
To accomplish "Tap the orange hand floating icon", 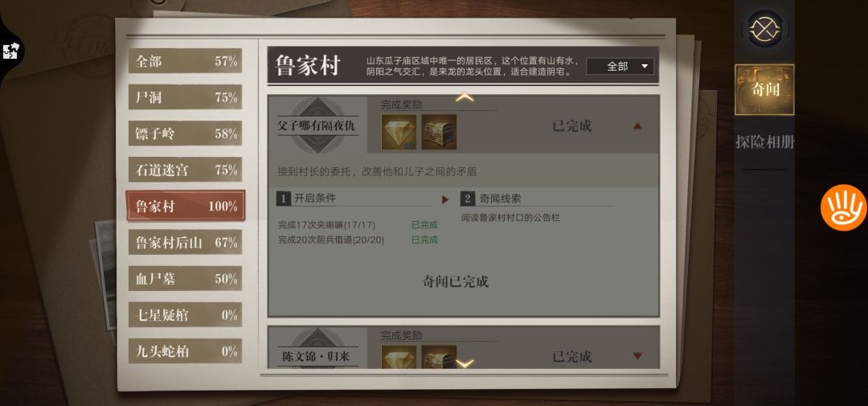I will (x=844, y=207).
